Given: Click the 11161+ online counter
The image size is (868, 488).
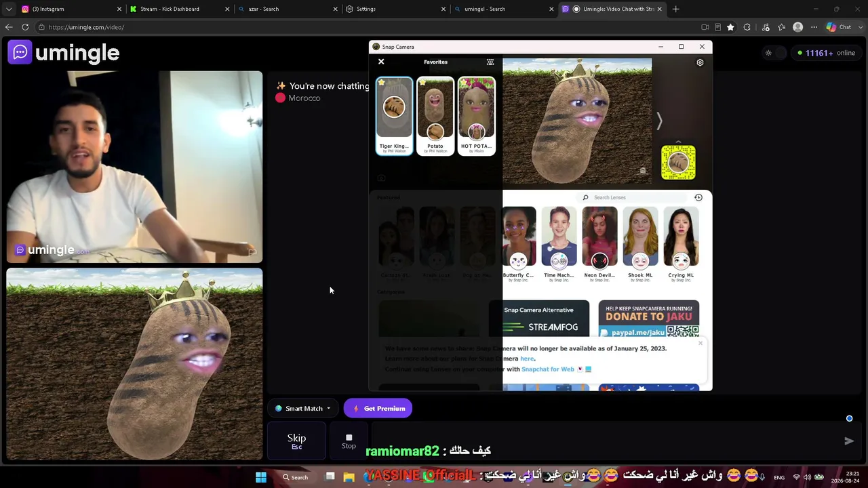Looking at the screenshot, I should click(827, 53).
